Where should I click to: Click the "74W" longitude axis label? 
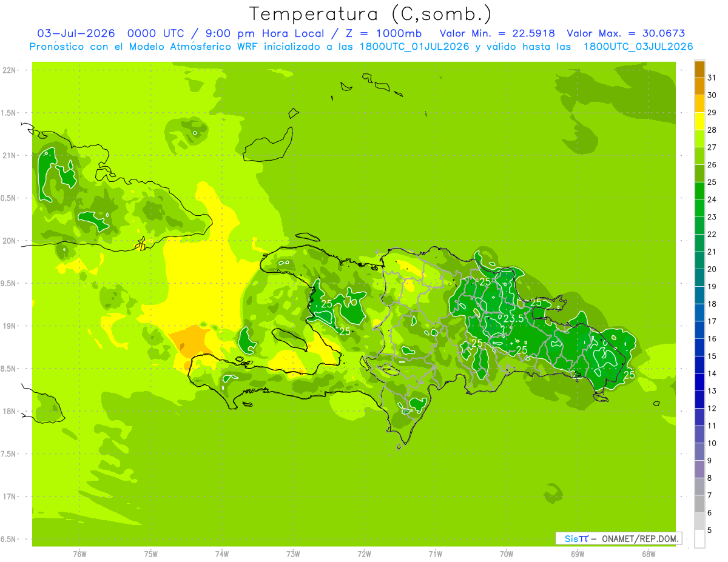pos(221,554)
